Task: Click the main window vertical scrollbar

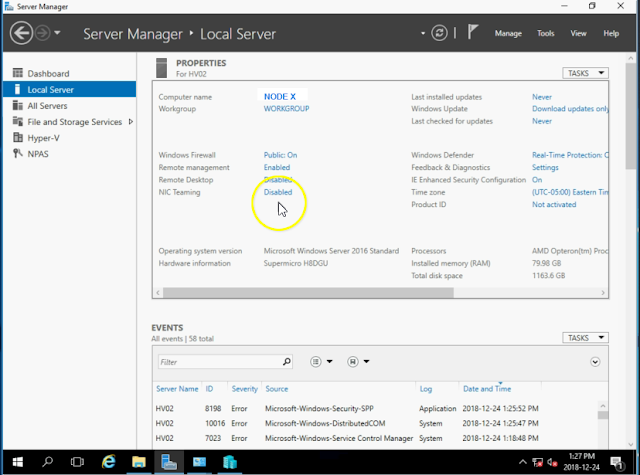Action: (631, 115)
